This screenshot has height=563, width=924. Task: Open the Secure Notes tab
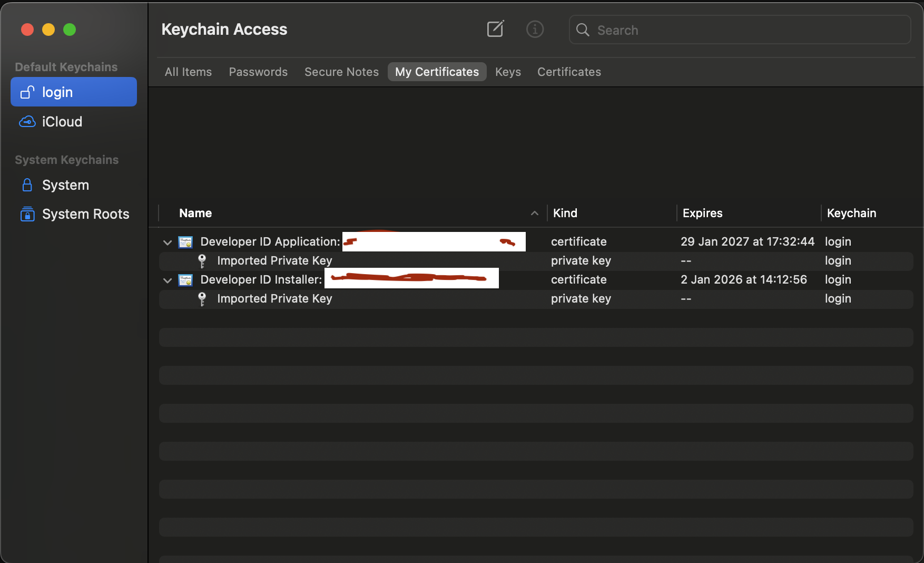pyautogui.click(x=341, y=72)
